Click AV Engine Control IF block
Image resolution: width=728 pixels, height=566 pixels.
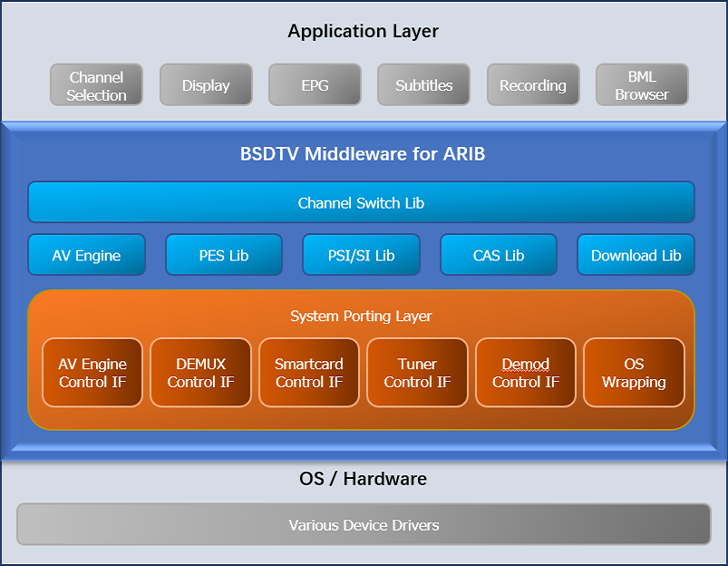[92, 373]
